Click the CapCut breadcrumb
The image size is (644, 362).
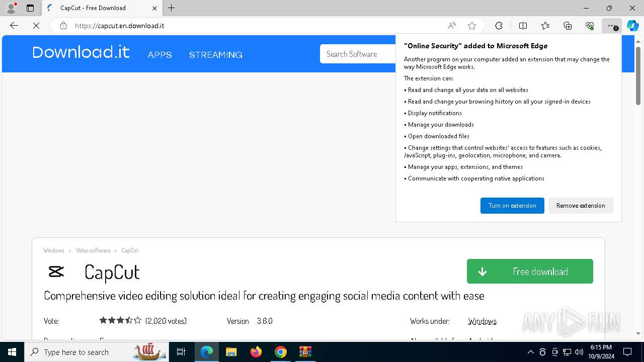[x=130, y=250]
